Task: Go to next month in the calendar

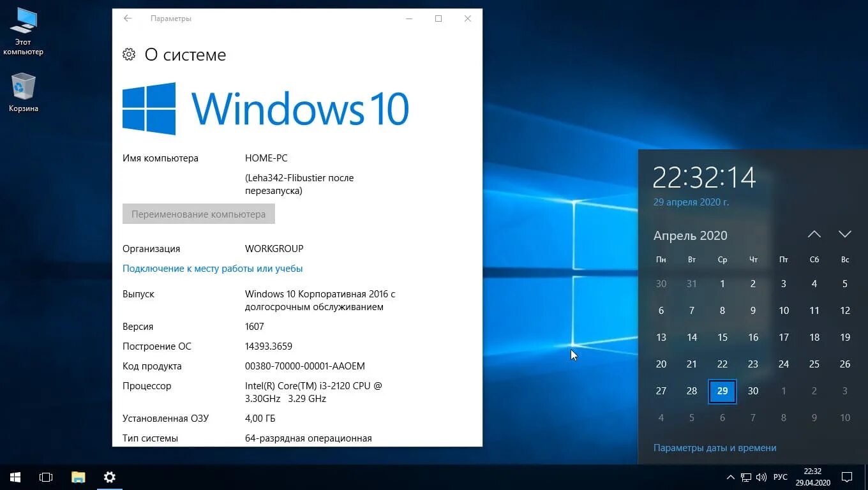Action: (x=845, y=234)
